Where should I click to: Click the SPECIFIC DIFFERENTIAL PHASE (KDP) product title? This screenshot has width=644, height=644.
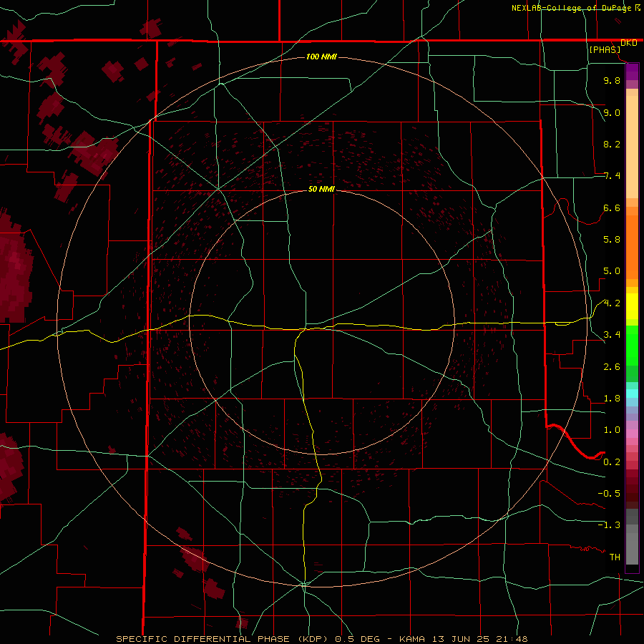[x=223, y=639]
